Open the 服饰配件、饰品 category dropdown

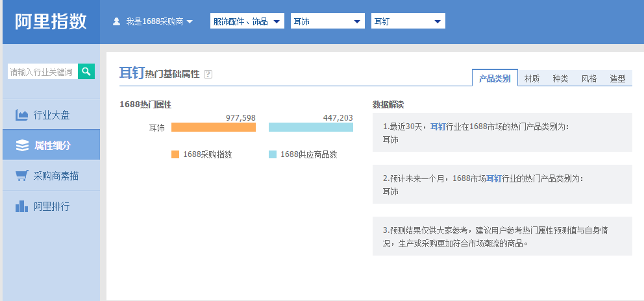click(x=247, y=21)
